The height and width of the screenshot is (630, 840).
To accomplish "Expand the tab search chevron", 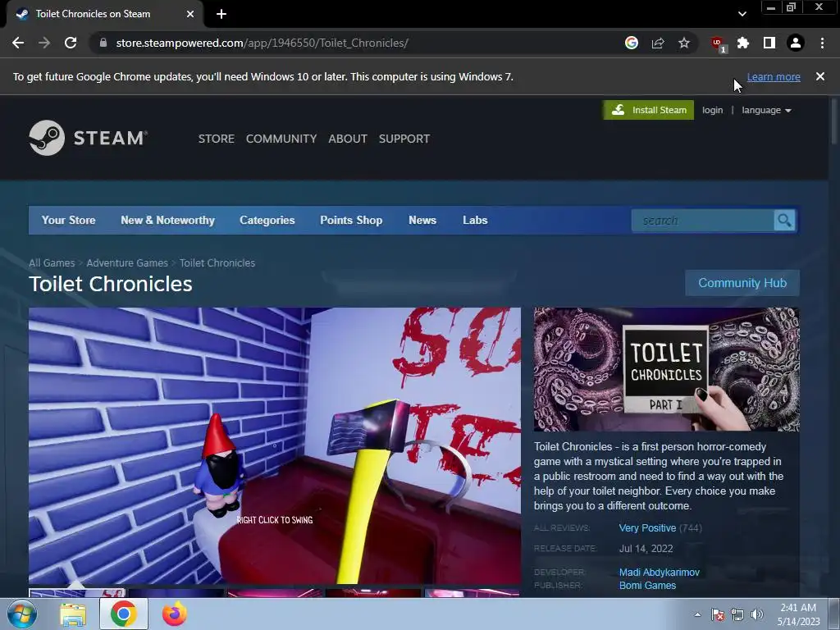I will 742,14.
